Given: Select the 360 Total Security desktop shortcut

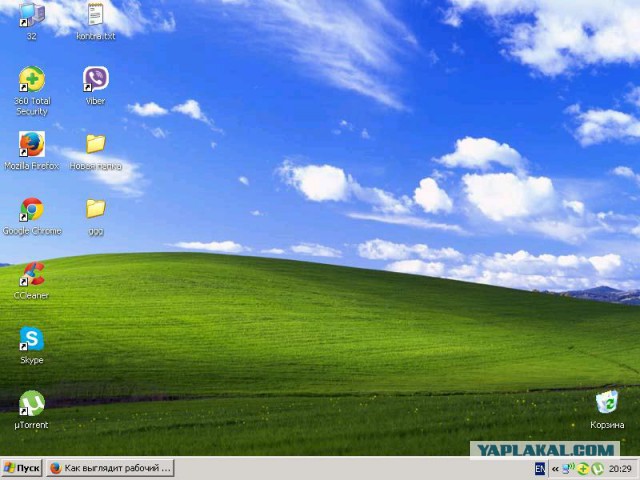Looking at the screenshot, I should tap(31, 79).
